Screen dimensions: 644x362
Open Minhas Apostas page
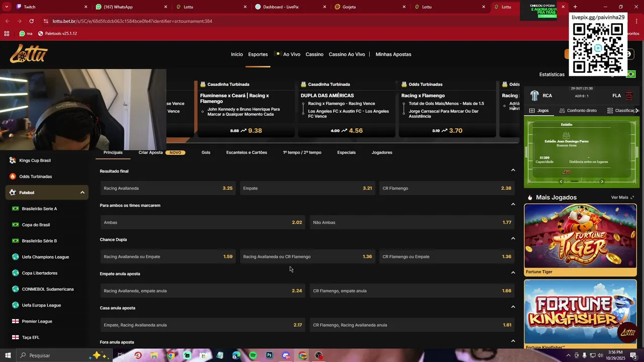(x=393, y=54)
